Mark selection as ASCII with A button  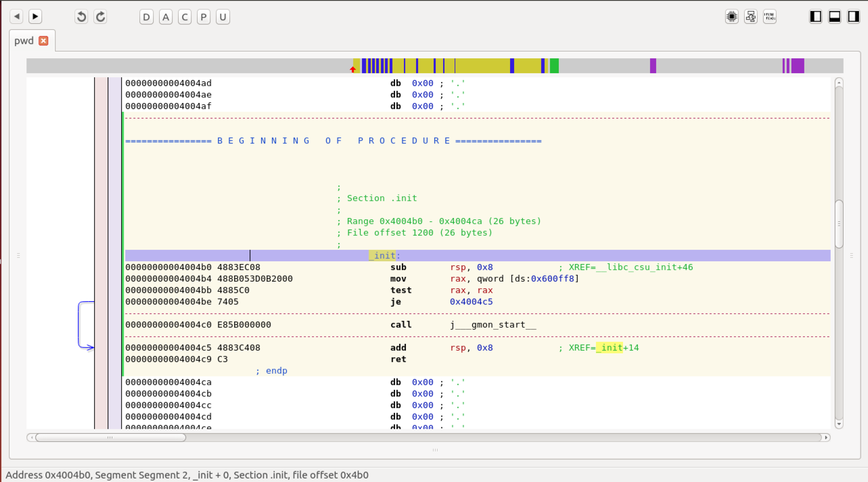(166, 17)
